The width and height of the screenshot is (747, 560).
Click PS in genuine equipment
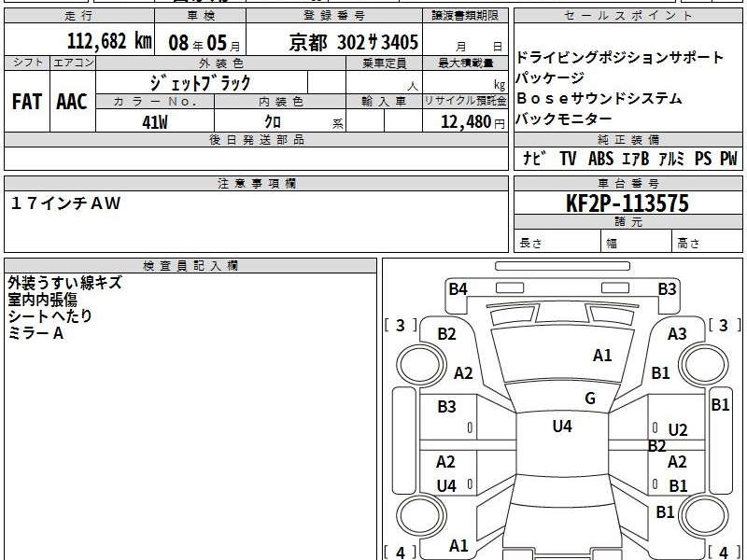(x=703, y=158)
